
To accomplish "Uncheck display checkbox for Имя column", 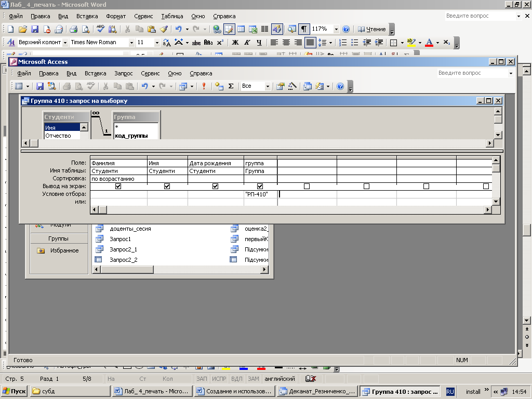I will click(167, 187).
